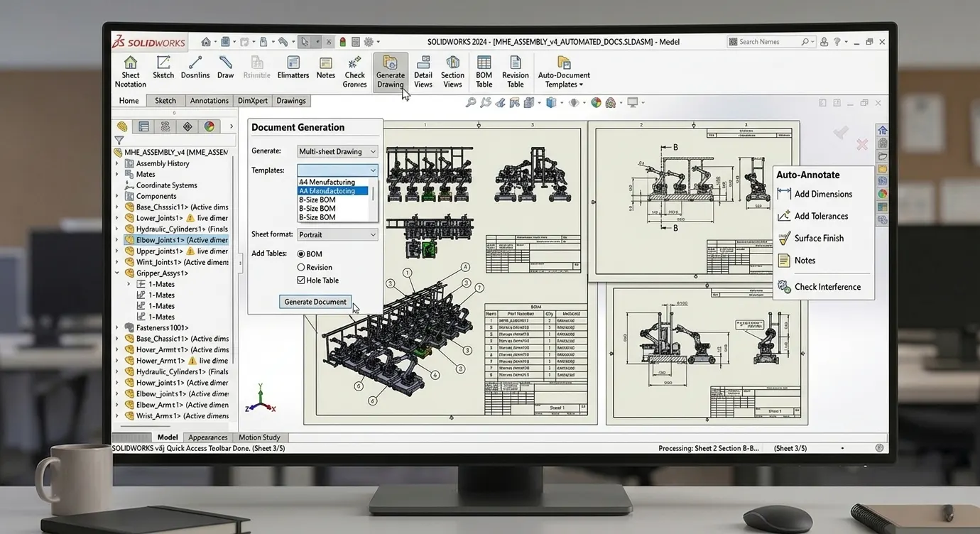Select the BOM radio button
Image resolution: width=980 pixels, height=534 pixels.
pos(301,254)
